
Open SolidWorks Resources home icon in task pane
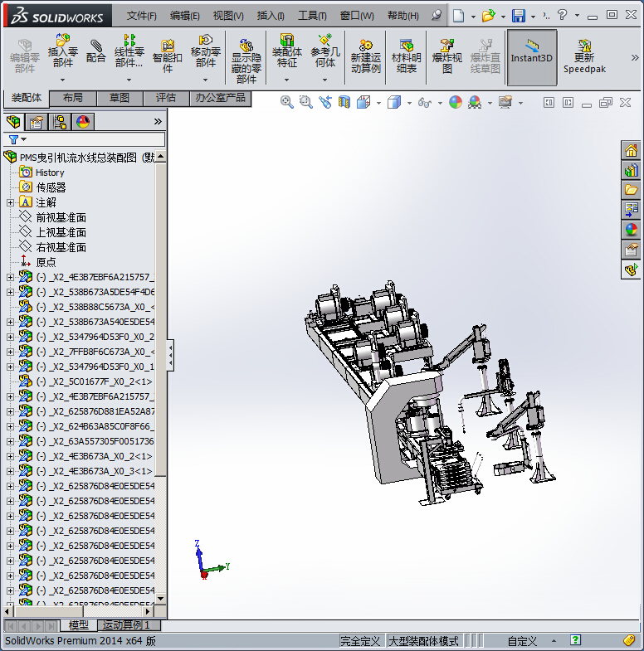pyautogui.click(x=631, y=150)
